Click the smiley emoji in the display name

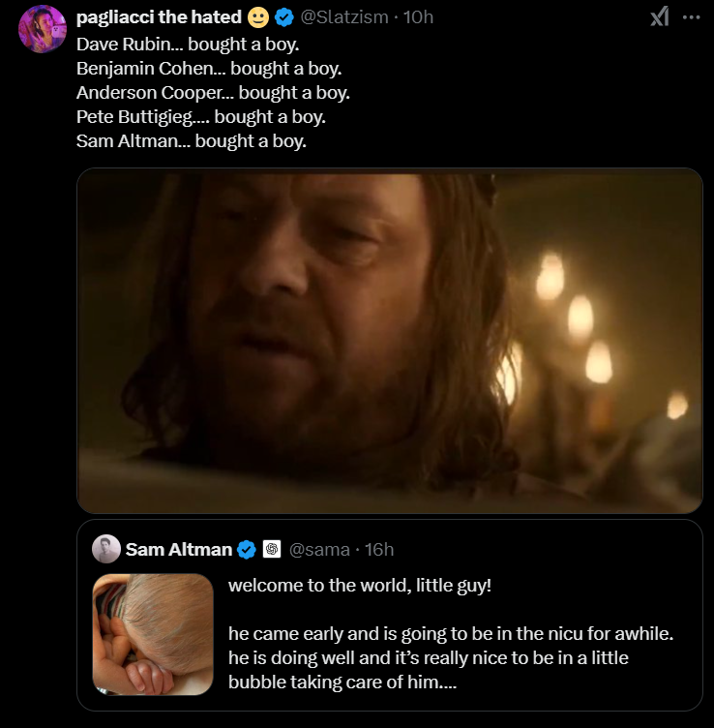pos(258,17)
